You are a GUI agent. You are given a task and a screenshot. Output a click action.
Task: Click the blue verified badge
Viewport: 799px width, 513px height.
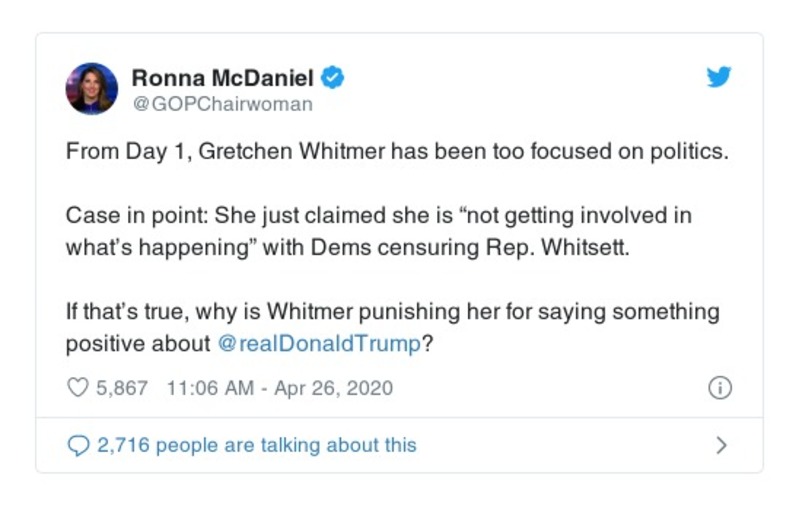click(x=334, y=77)
